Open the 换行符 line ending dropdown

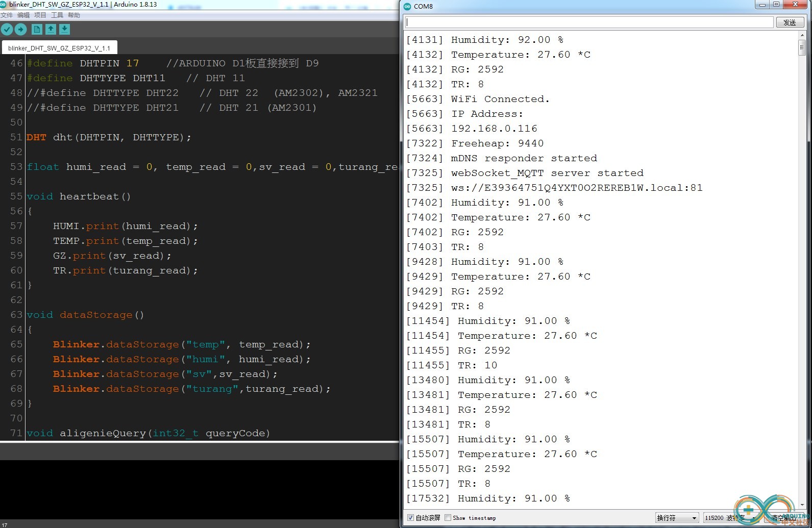tap(677, 518)
